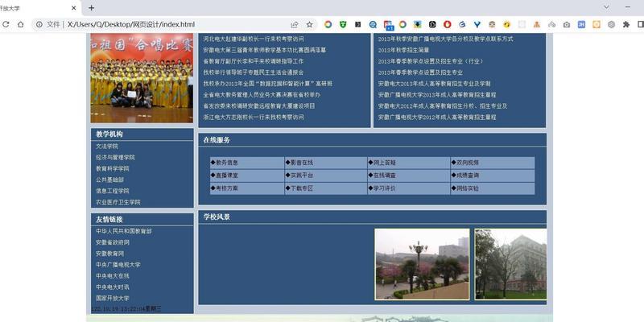Open the extension with the blue number badge
644x322 pixels.
[x=388, y=25]
